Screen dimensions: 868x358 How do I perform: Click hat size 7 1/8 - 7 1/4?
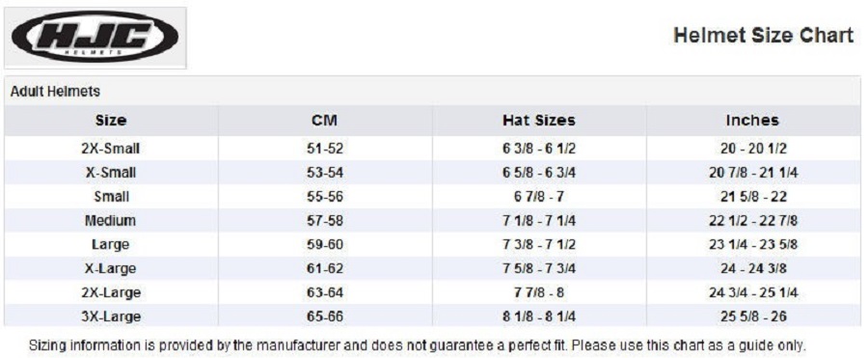click(539, 221)
